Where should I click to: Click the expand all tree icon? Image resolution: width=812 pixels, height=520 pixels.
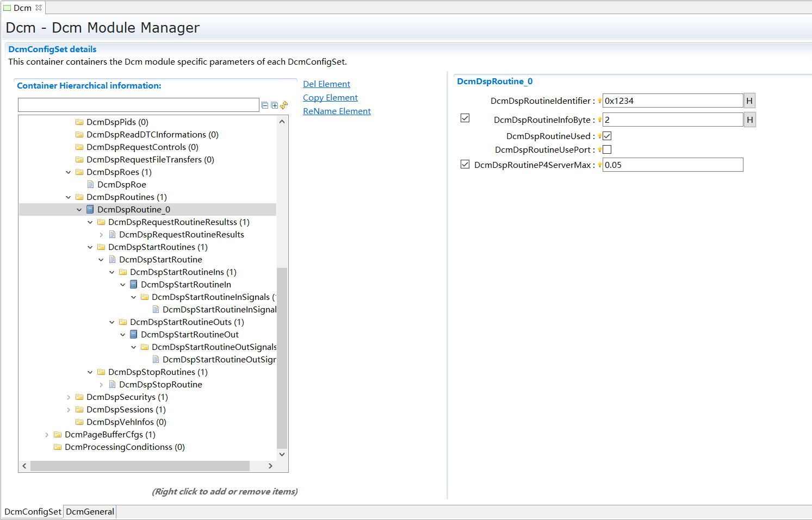coord(275,105)
